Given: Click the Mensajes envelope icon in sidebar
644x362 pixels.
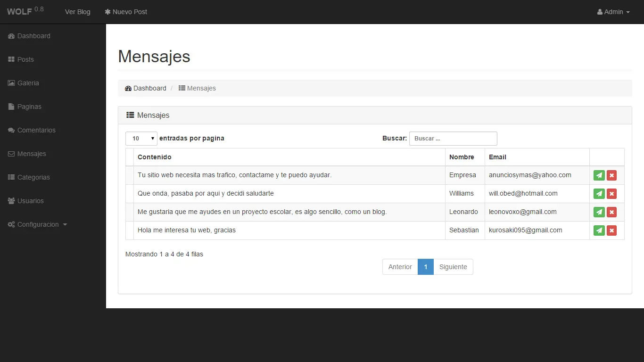Looking at the screenshot, I should click(11, 154).
